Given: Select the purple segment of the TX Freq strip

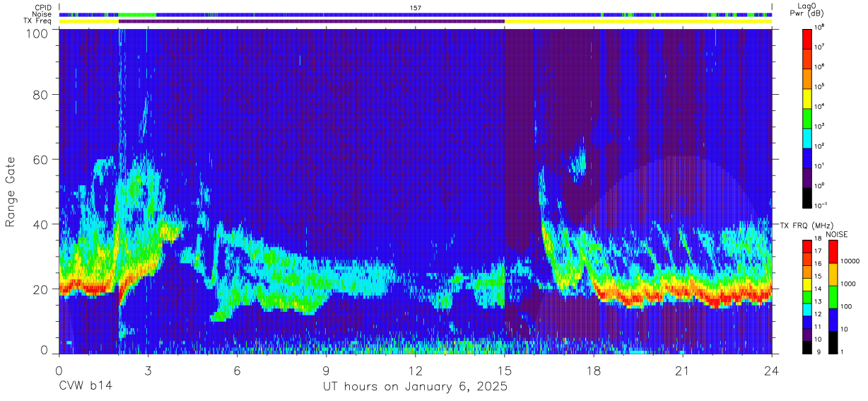Looking at the screenshot, I should tap(312, 21).
